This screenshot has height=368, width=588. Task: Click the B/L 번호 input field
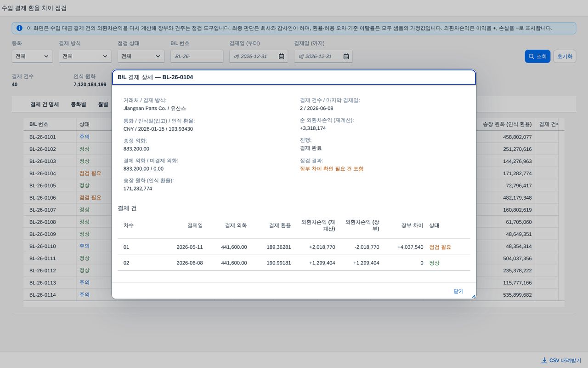(x=197, y=56)
